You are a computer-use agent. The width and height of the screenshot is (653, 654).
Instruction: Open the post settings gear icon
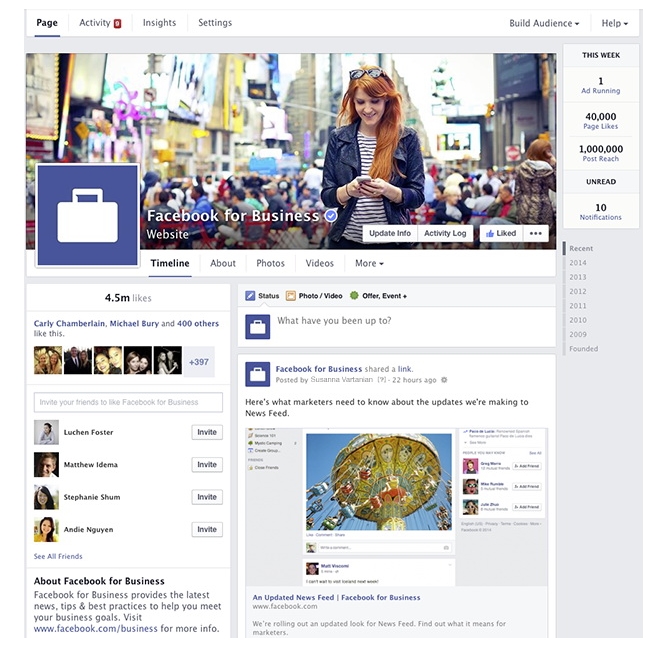coord(444,380)
